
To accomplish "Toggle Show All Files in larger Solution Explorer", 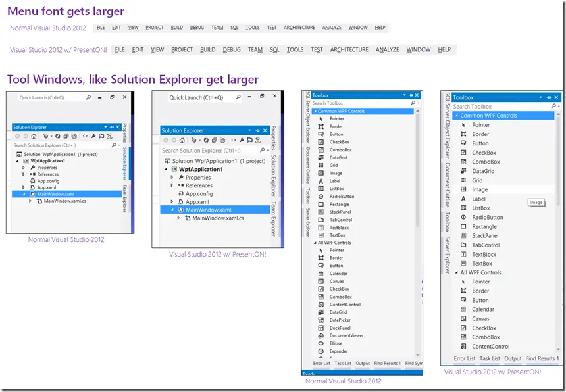I will (222, 140).
